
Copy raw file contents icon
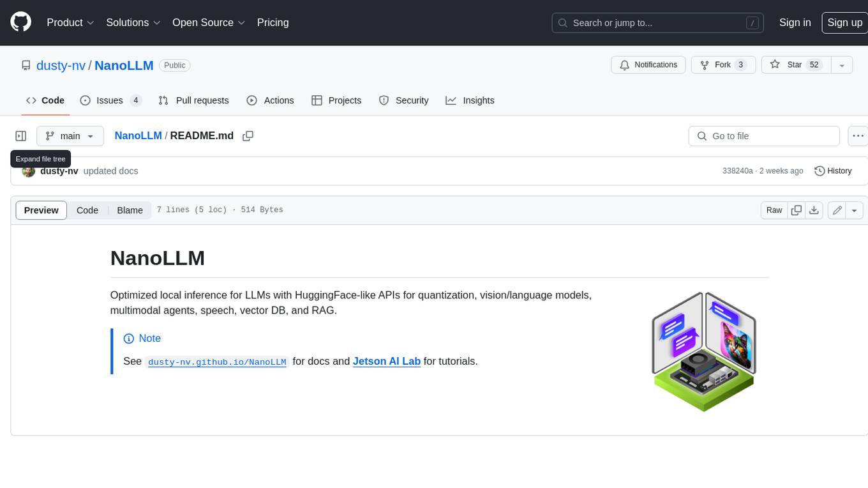[x=796, y=210]
